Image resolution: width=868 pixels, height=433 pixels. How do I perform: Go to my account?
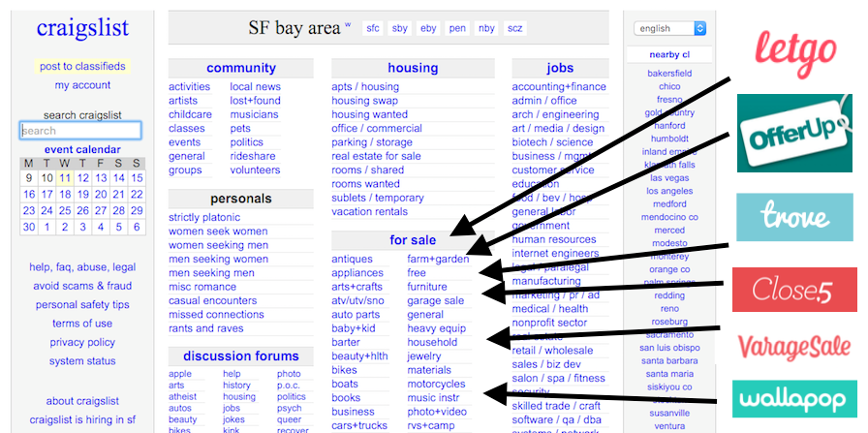(82, 85)
